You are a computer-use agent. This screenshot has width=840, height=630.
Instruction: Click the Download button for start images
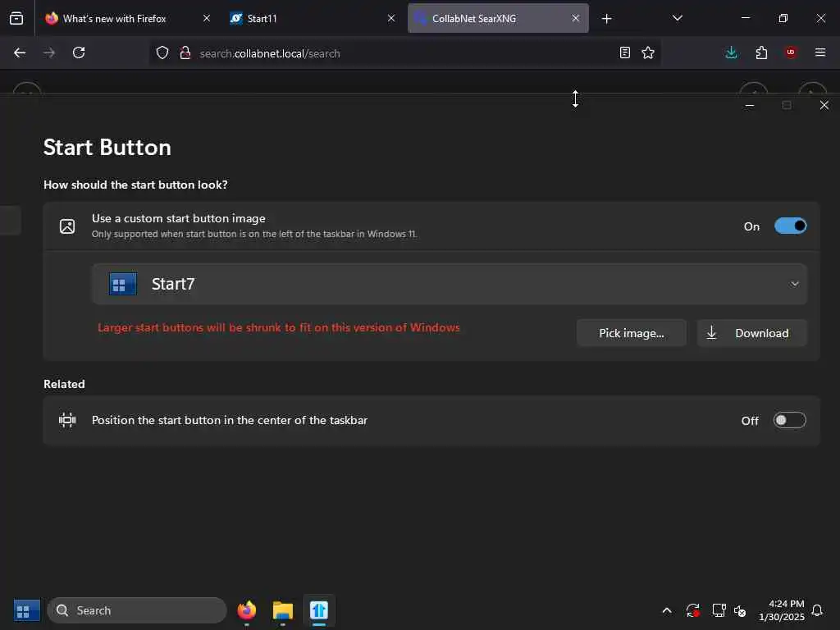click(751, 333)
